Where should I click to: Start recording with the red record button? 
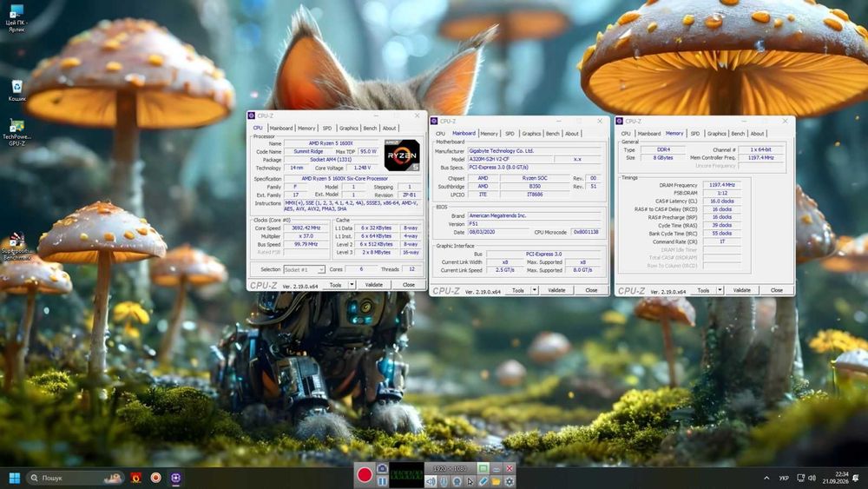tap(365, 474)
